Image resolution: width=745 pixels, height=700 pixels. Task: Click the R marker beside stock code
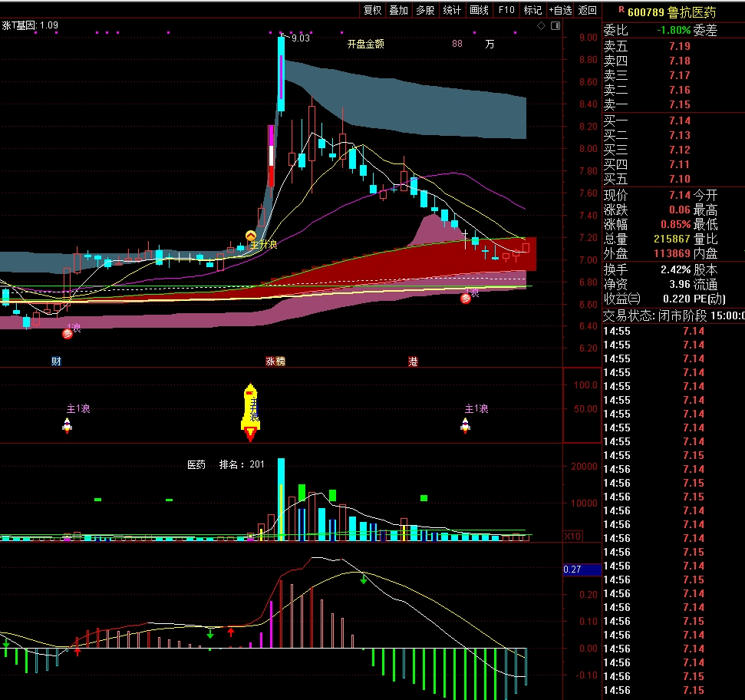[621, 9]
